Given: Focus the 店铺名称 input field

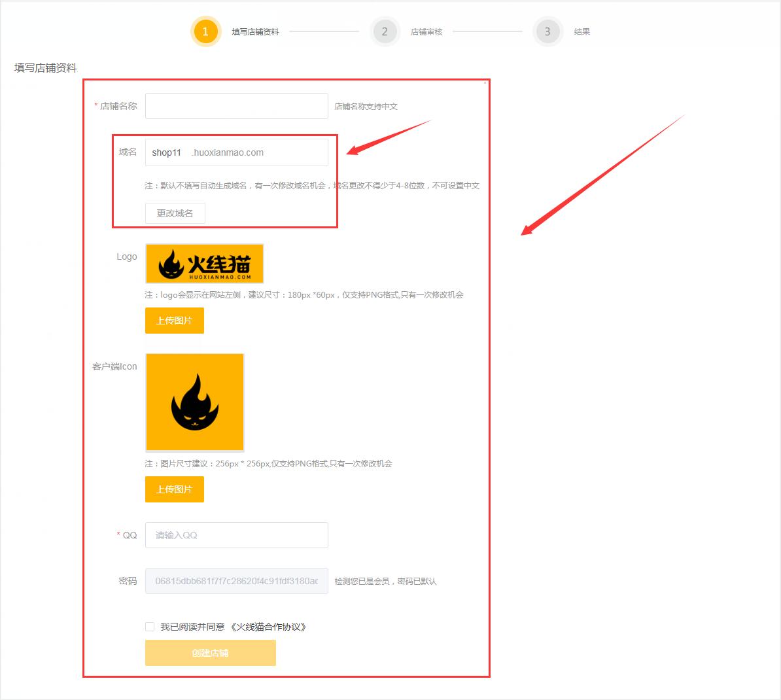Looking at the screenshot, I should tap(237, 105).
